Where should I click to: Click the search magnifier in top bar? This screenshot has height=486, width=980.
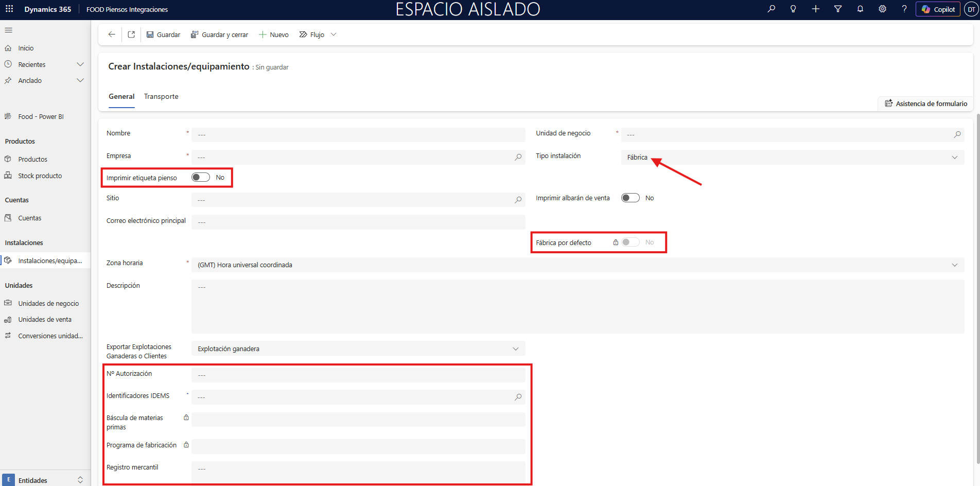[771, 9]
